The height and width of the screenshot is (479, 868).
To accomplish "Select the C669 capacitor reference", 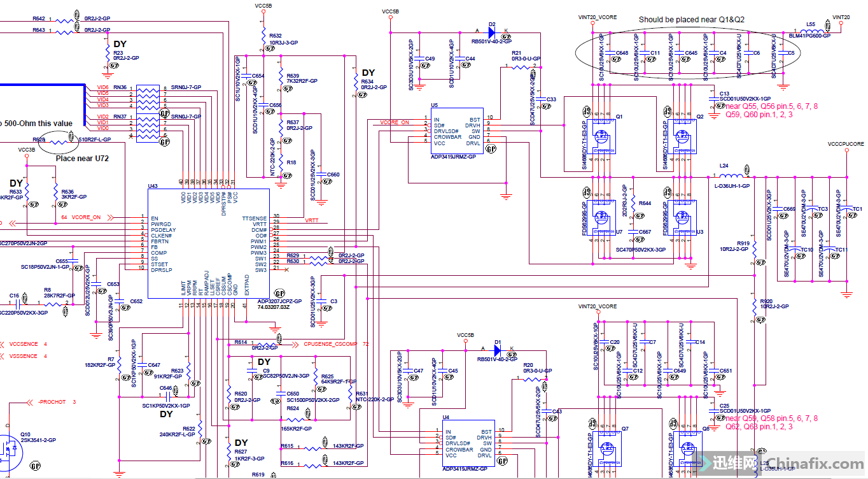I will click(x=789, y=209).
